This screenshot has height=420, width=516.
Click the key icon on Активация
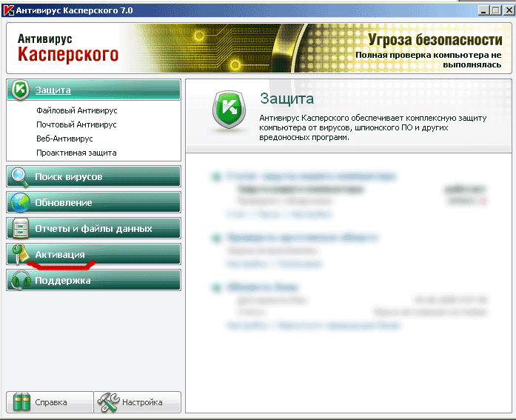click(x=21, y=254)
